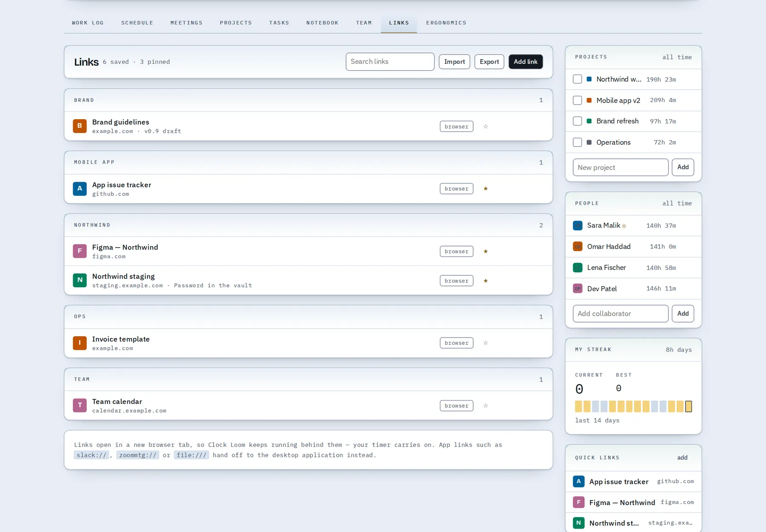This screenshot has width=766, height=532.
Task: Click the browser tag for Figma — Northwind
Action: click(457, 252)
